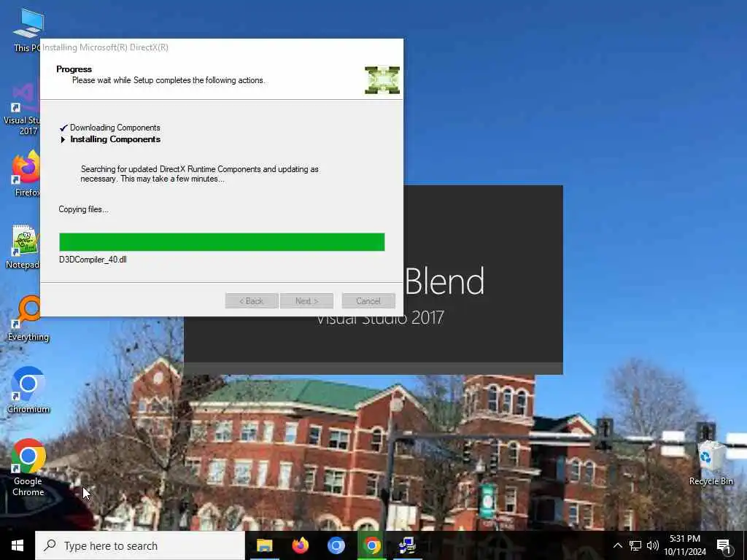Open the Action Center notifications icon
The image size is (747, 560).
(724, 546)
